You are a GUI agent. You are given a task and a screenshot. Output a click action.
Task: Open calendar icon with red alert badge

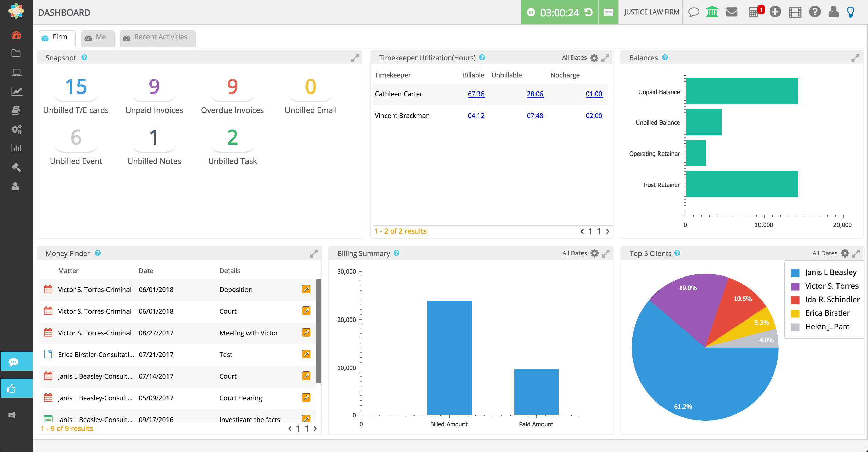753,13
